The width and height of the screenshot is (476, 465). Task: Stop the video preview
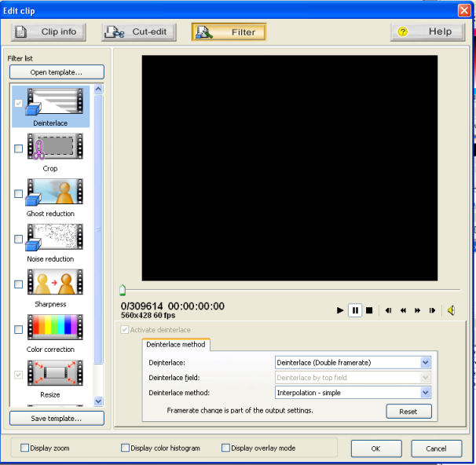369,310
